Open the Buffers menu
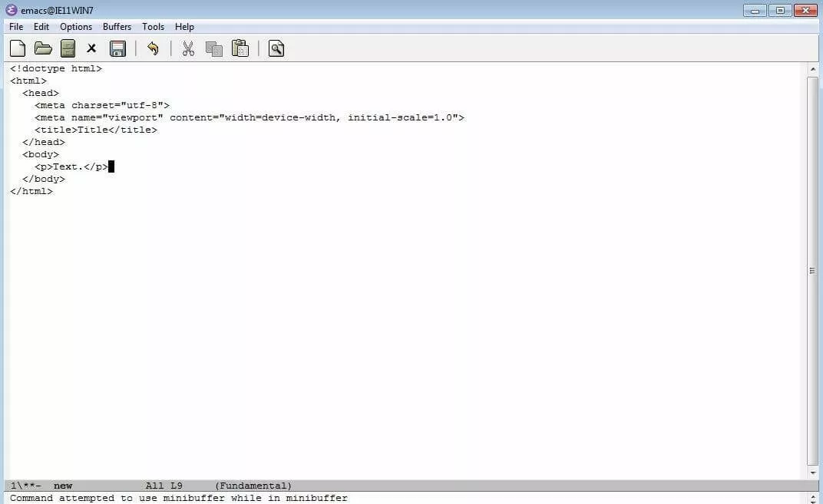This screenshot has width=823, height=504. (117, 27)
